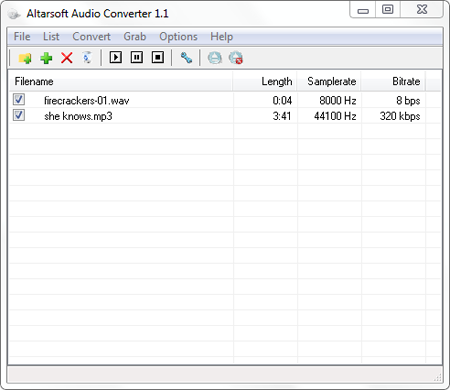Image resolution: width=450 pixels, height=390 pixels.
Task: Sort by the Samplerate column header
Action: pyautogui.click(x=329, y=81)
